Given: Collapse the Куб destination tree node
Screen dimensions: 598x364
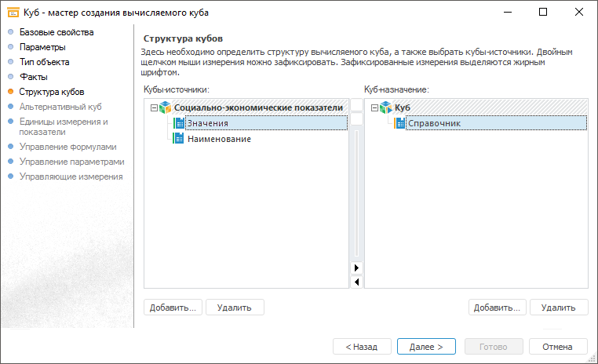Looking at the screenshot, I should [x=374, y=107].
